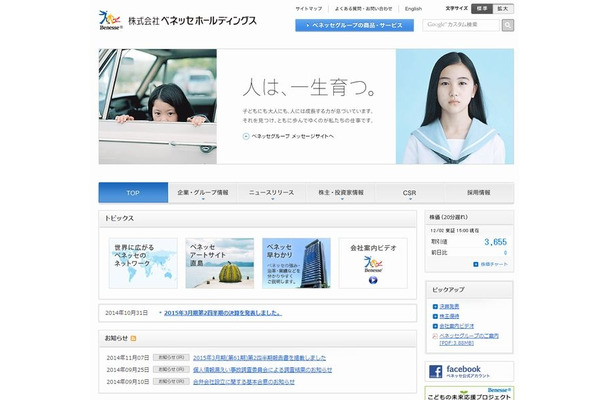Expand the ニュースリリース menu
610x400 pixels.
tap(272, 193)
